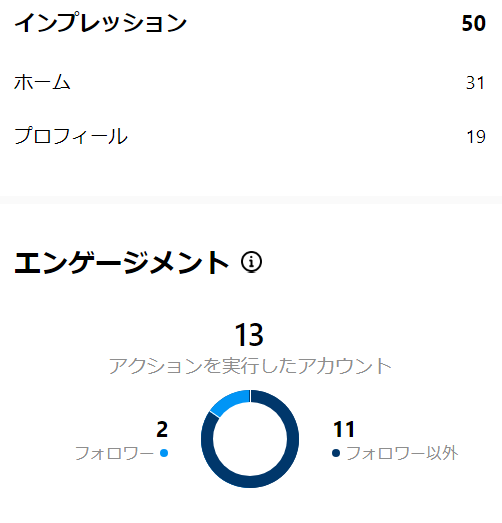The image size is (502, 523).
Task: Click the center of the donut chart
Action: coord(250,439)
